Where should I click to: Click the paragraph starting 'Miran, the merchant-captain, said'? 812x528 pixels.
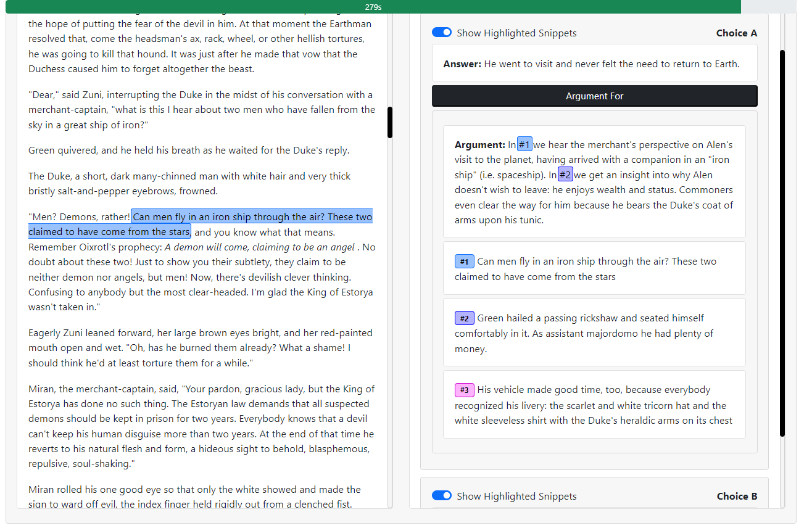tap(202, 426)
